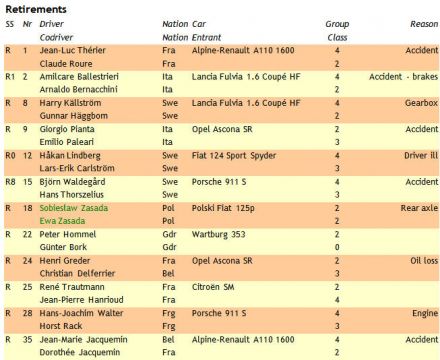440x360 pixels.
Task: Click the Hans-Joachim Walter driver name
Action: coord(81,313)
